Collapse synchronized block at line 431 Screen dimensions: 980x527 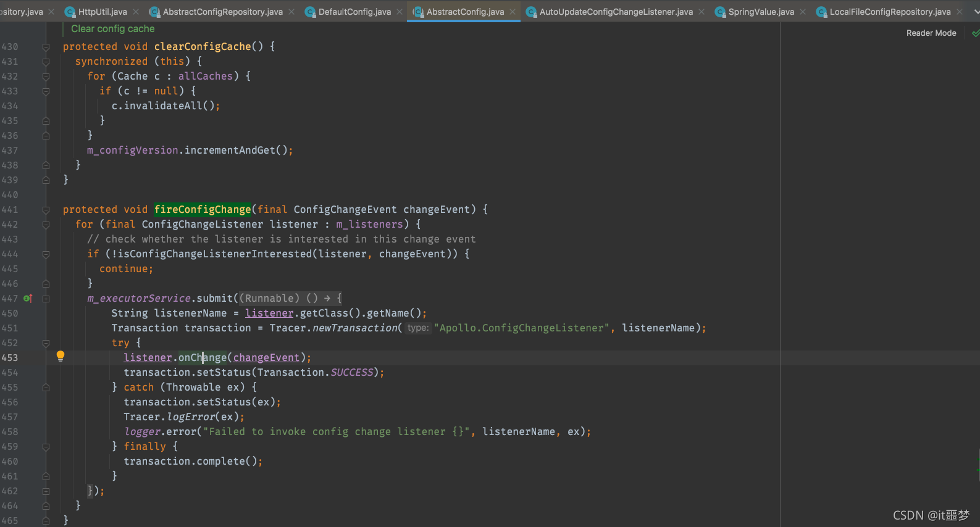tap(46, 62)
